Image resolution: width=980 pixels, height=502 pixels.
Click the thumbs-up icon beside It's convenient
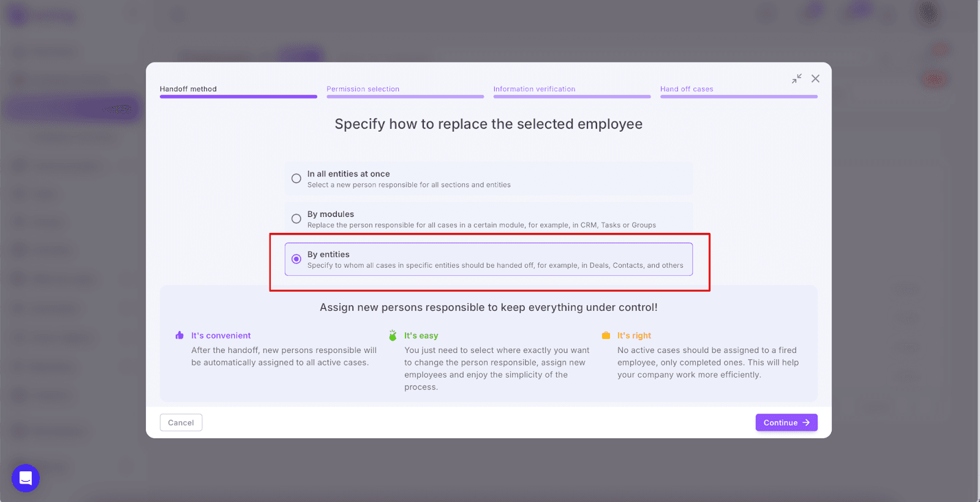point(179,335)
